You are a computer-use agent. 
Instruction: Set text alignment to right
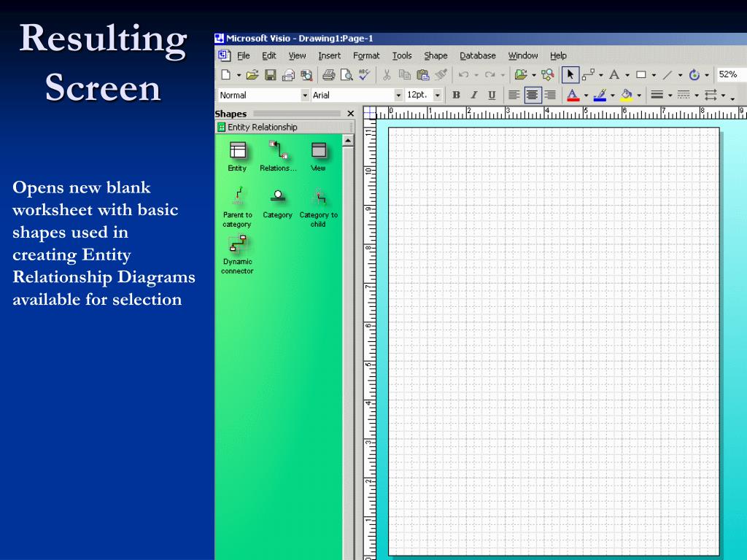coord(550,95)
